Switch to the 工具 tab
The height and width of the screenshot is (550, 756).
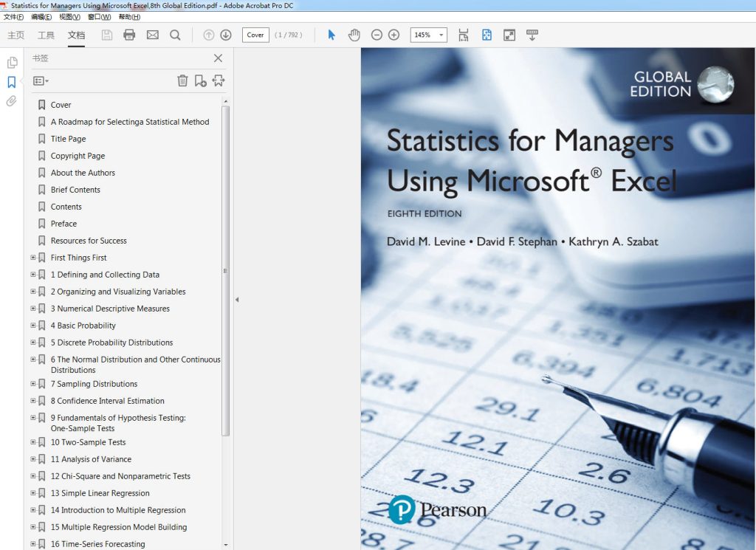click(x=45, y=34)
